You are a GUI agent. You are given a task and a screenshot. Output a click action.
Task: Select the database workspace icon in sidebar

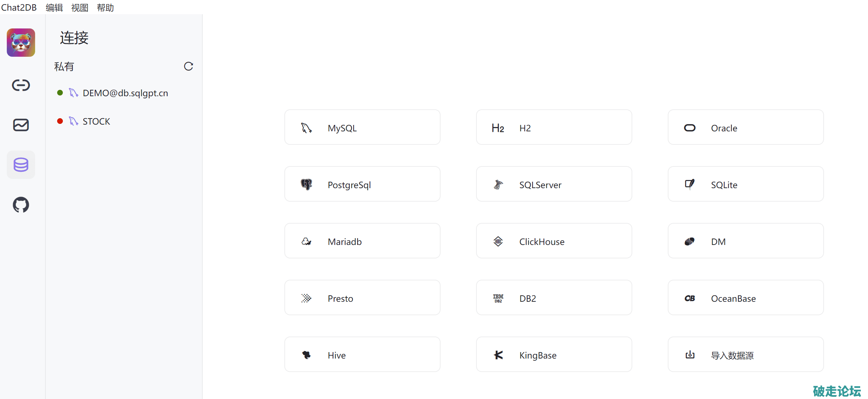tap(21, 165)
